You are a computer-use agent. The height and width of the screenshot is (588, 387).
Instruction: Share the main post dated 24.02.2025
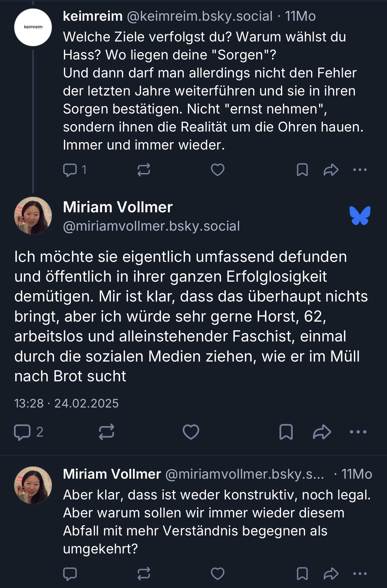click(322, 432)
